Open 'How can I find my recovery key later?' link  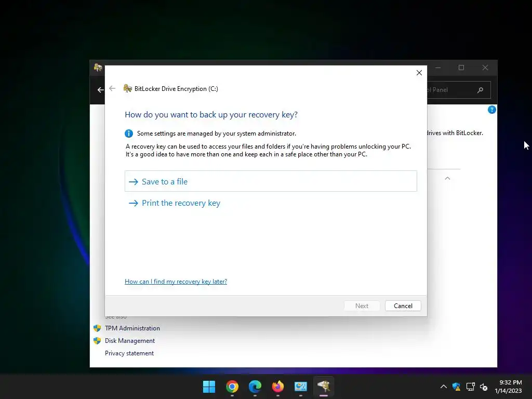tap(176, 281)
